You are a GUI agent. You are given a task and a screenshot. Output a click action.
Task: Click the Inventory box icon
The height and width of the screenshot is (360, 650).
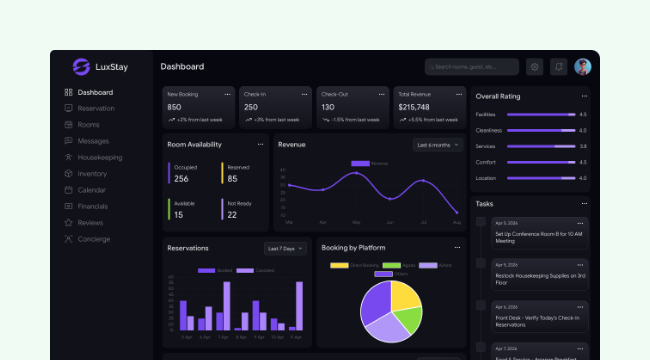68,173
